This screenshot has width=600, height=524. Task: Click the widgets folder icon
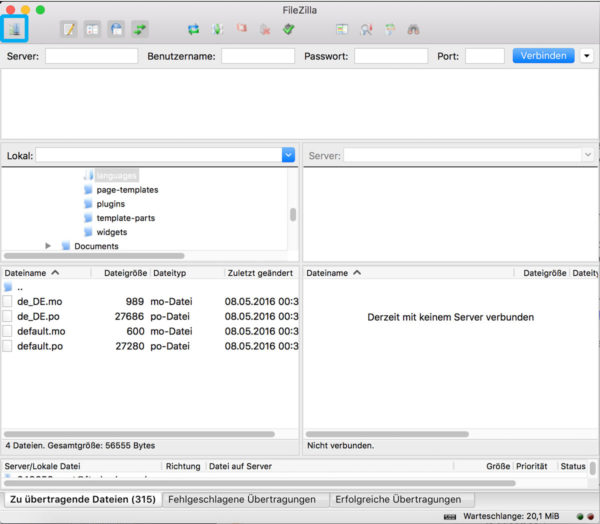[88, 232]
